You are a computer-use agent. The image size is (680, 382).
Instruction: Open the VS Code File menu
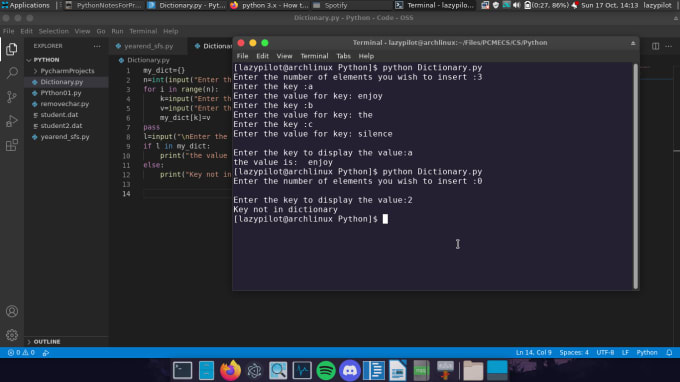(8, 31)
